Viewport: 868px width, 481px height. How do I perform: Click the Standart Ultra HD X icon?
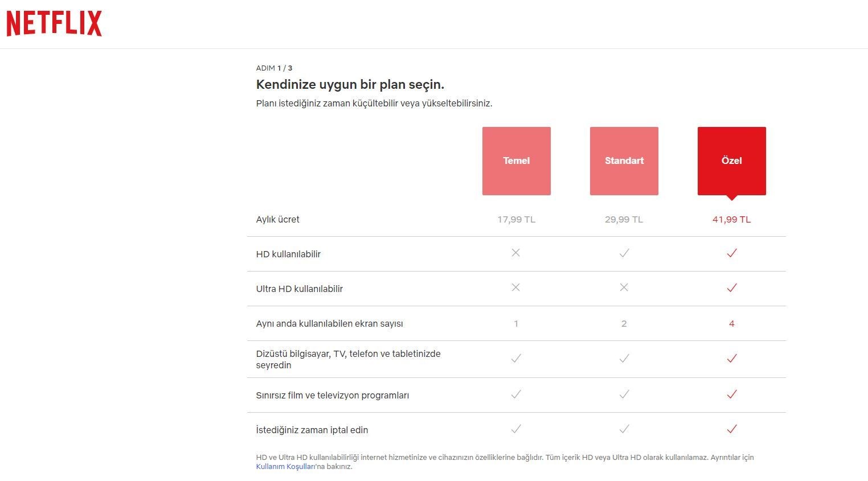[x=624, y=287]
